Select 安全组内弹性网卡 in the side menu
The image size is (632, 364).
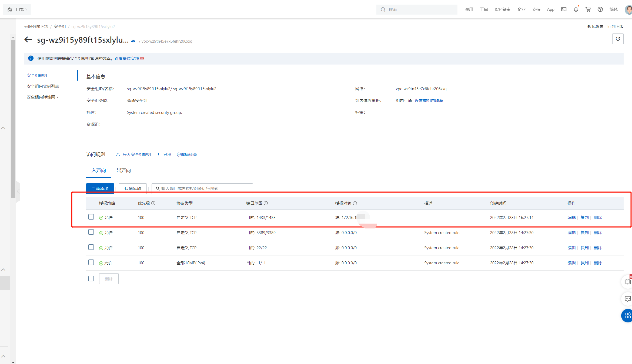[43, 97]
